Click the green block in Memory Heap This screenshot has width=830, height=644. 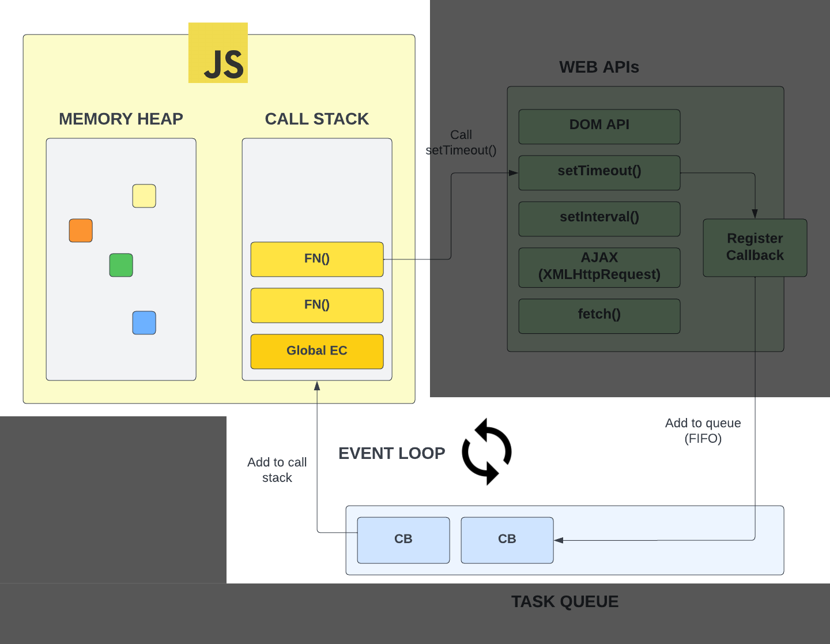[120, 265]
